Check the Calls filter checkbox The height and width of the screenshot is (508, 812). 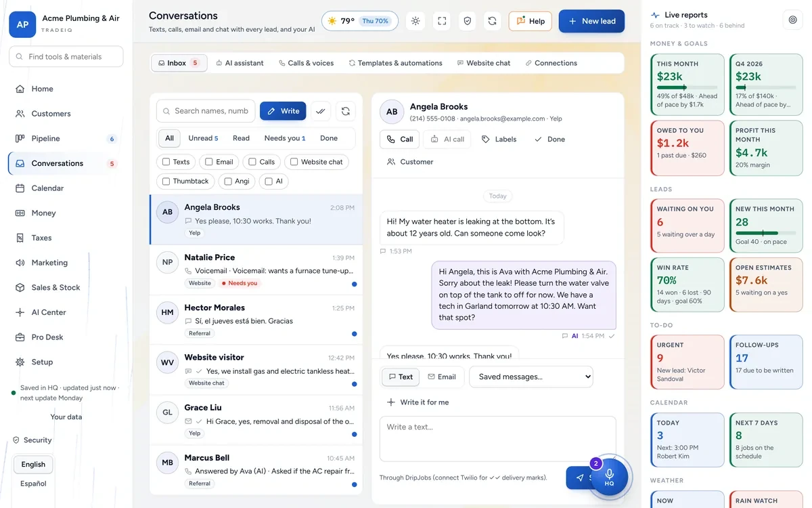(252, 162)
